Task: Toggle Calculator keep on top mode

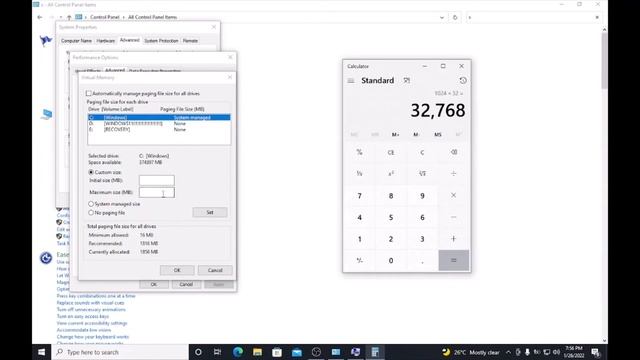Action: [407, 81]
